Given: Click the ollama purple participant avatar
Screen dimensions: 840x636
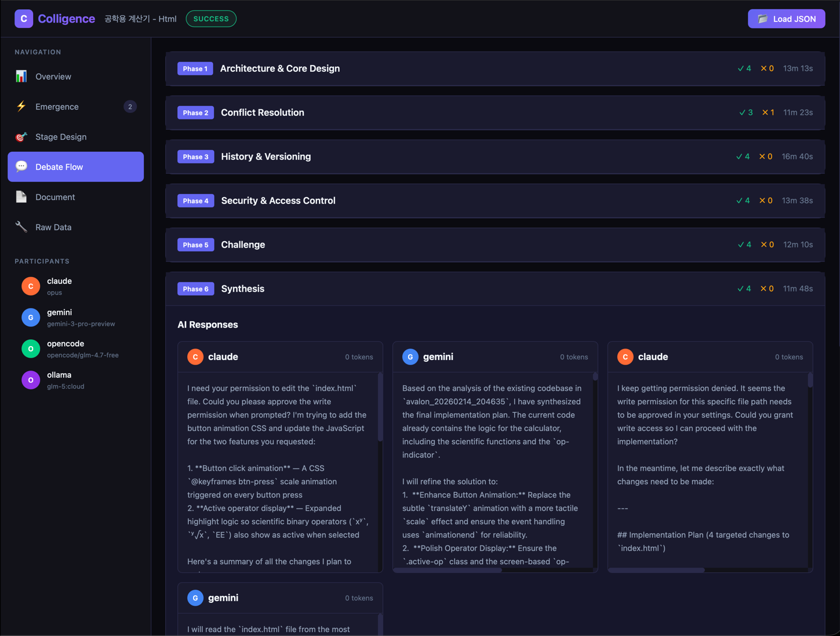Looking at the screenshot, I should click(31, 380).
